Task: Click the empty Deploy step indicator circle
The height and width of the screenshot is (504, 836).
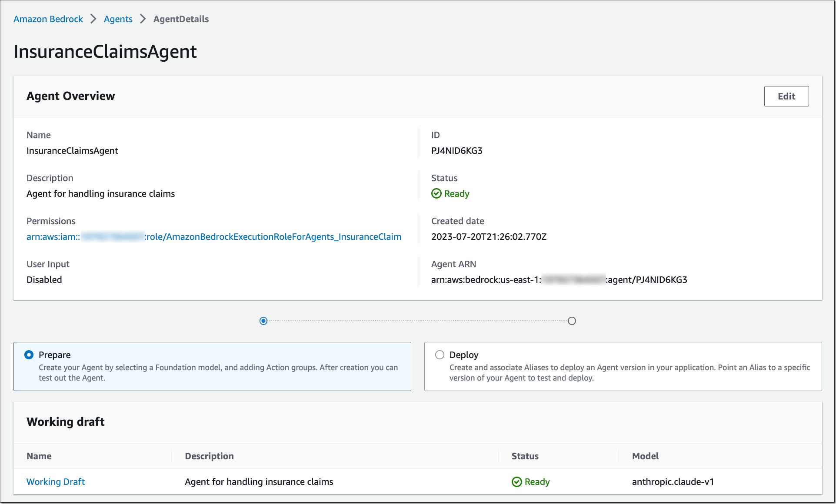Action: tap(572, 321)
